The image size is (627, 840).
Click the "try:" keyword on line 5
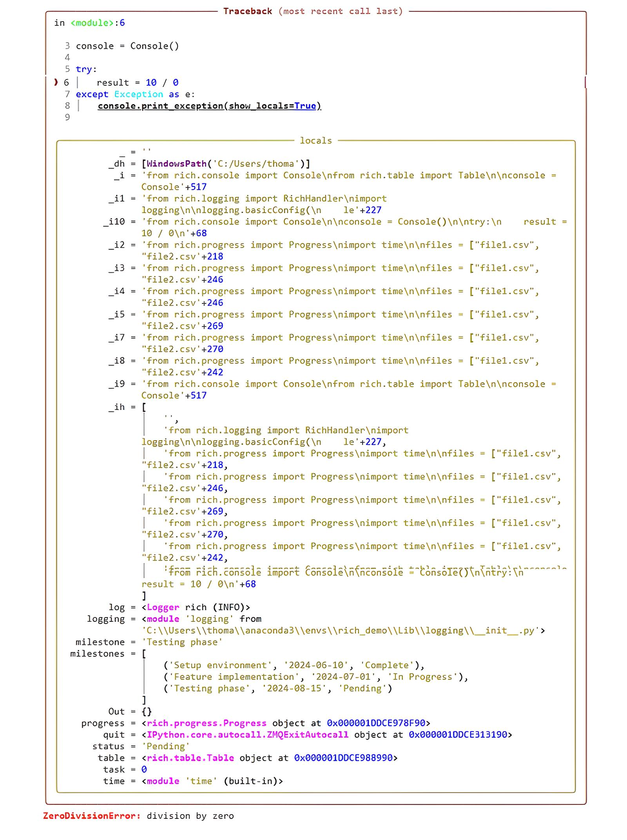click(x=86, y=69)
